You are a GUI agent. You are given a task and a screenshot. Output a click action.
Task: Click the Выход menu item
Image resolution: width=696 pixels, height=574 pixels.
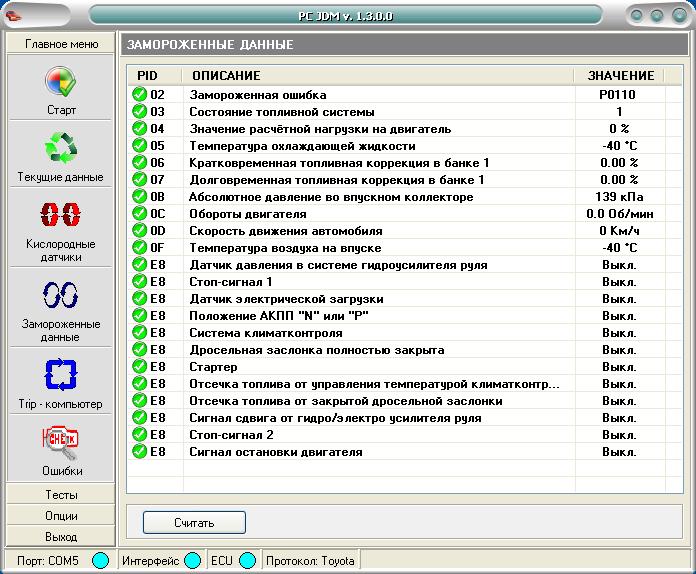pos(61,537)
